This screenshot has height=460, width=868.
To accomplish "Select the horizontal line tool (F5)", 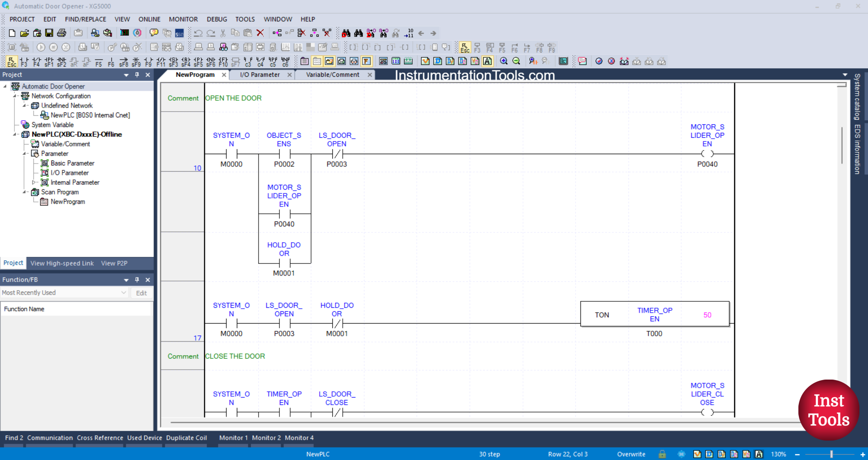I will pyautogui.click(x=99, y=62).
